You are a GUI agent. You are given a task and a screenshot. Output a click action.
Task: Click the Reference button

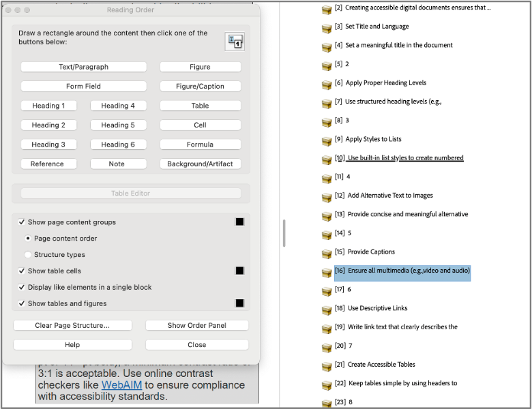[48, 164]
